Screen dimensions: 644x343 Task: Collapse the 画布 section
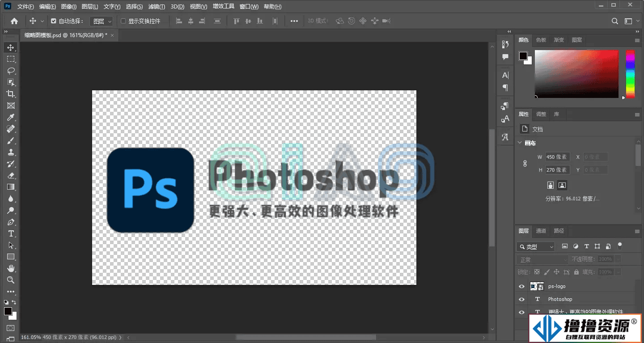click(x=520, y=143)
